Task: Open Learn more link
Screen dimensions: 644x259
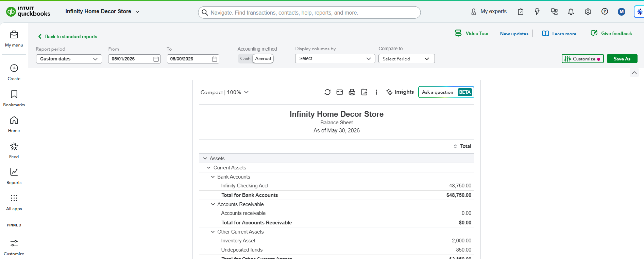Action: pyautogui.click(x=559, y=34)
